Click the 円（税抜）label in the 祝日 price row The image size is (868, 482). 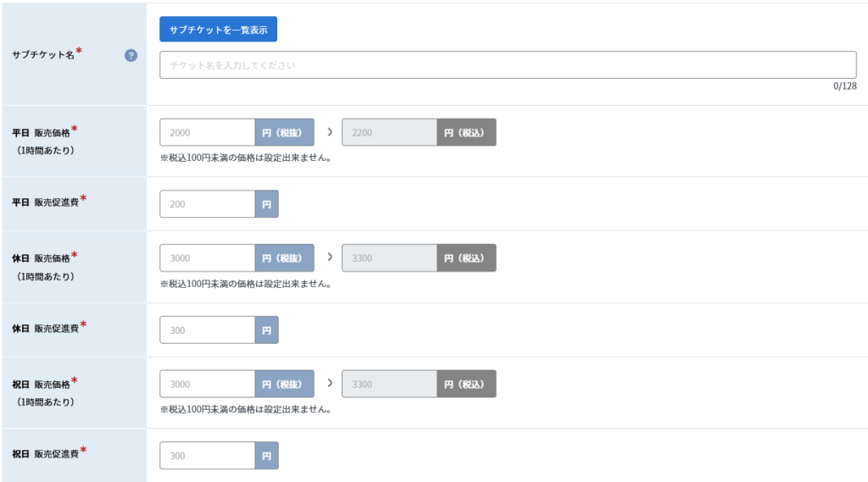(285, 384)
